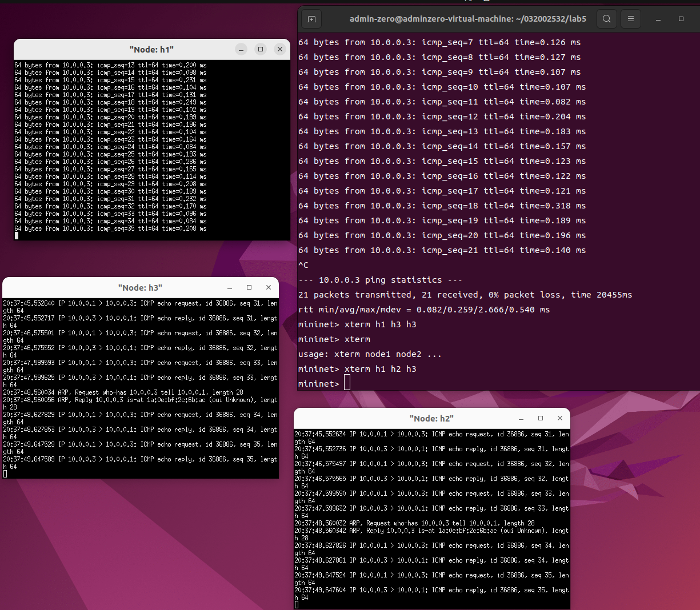Close the Node: h3 window
Screen dimensions: 700x610
pos(269,288)
